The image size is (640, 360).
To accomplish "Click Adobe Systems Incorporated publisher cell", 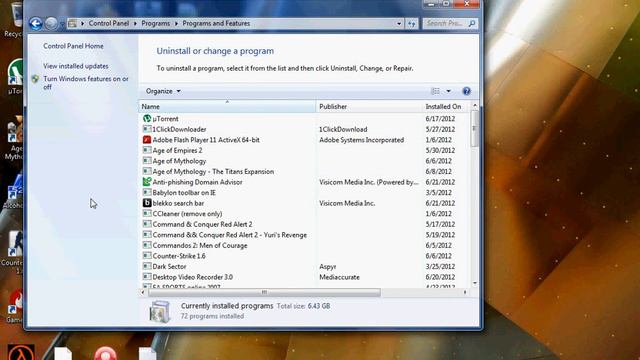I will coord(361,140).
